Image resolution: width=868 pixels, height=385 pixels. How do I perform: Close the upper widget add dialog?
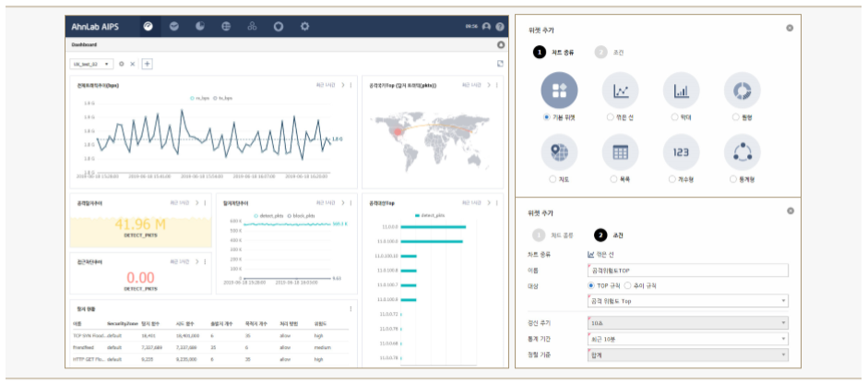click(790, 29)
